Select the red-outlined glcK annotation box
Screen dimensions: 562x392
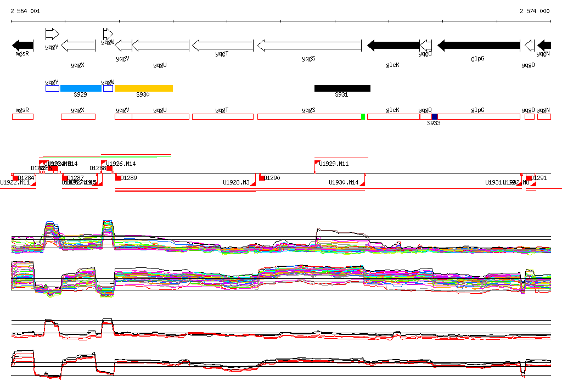pyautogui.click(x=394, y=116)
